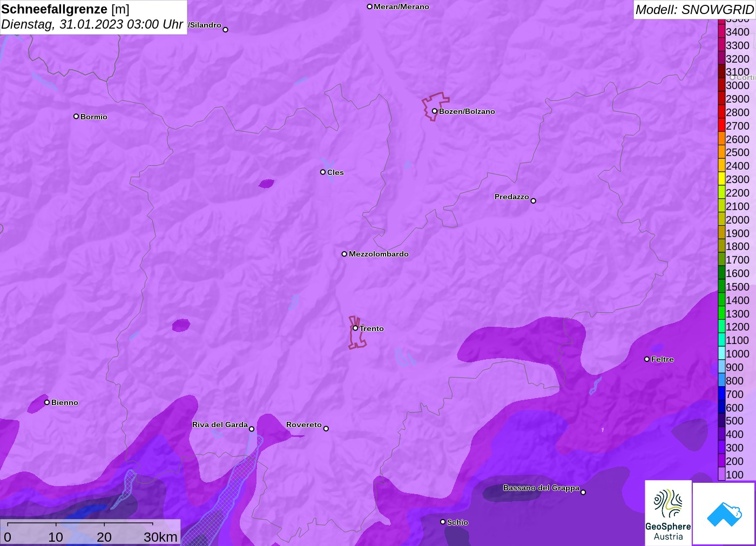Click the blue mountain cloud logo

tap(724, 513)
